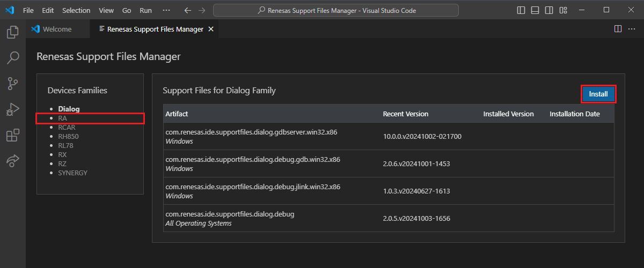Open the Go menu
Image resolution: width=644 pixels, height=268 pixels.
127,10
